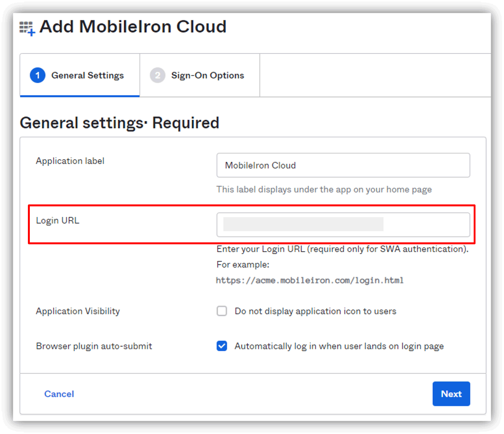Click the 'Login URL' field label
The image size is (504, 434).
[x=57, y=220]
